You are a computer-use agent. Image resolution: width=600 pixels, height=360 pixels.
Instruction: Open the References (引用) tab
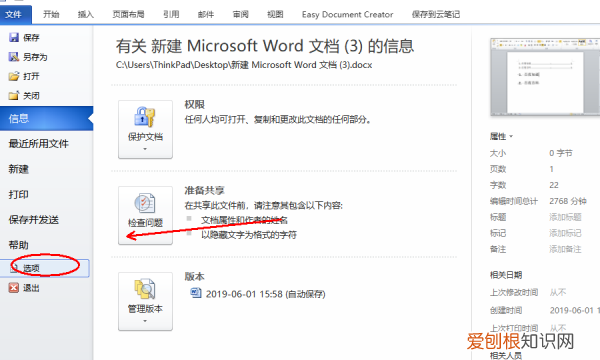[x=171, y=15]
